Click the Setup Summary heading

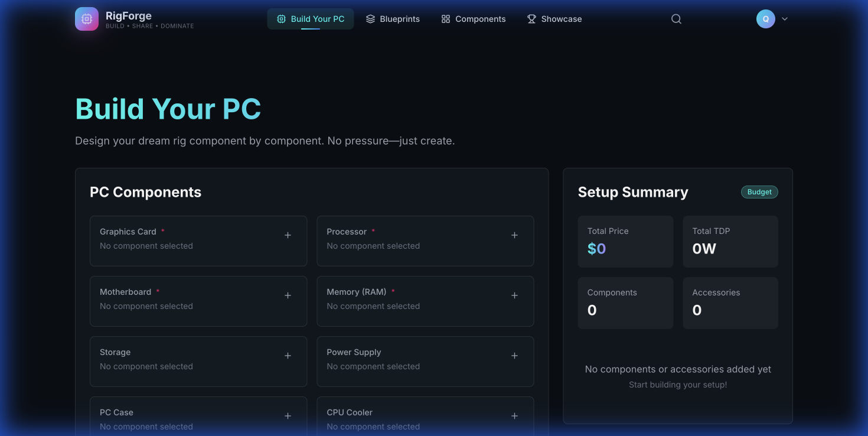633,192
